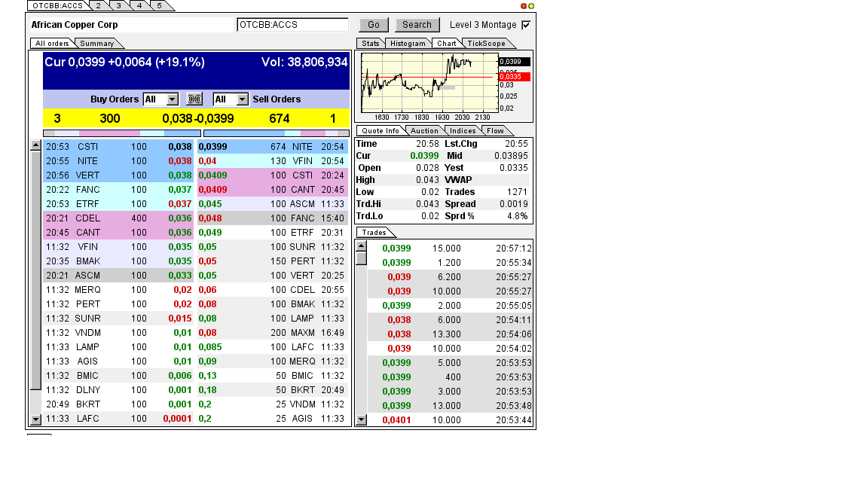
Task: Open the Histogram tab
Action: (x=408, y=43)
